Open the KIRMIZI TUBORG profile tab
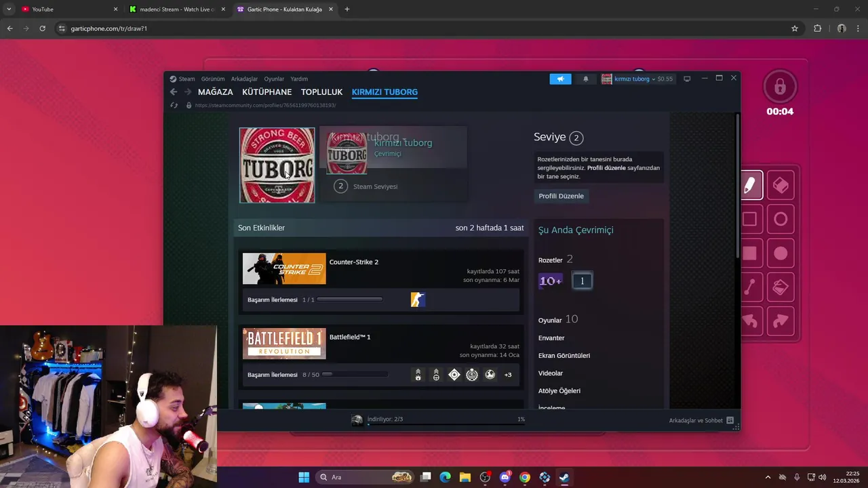Image resolution: width=868 pixels, height=488 pixels. (x=384, y=92)
